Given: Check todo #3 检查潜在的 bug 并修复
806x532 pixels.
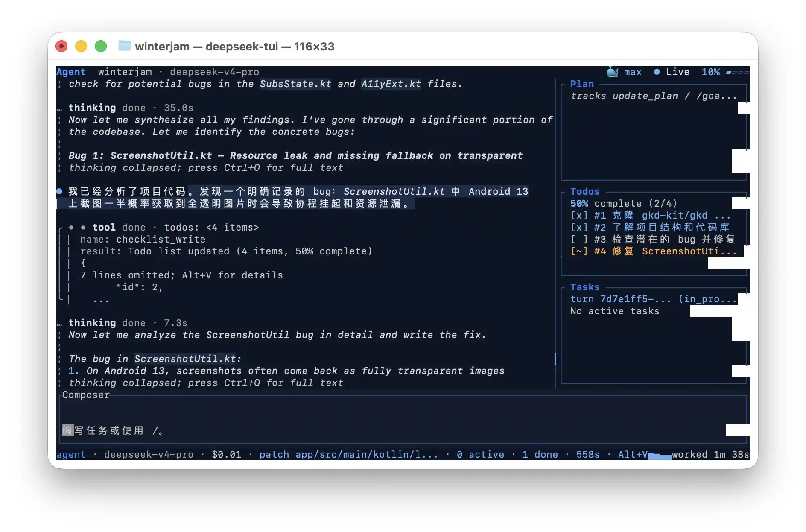Looking at the screenshot, I should [579, 239].
